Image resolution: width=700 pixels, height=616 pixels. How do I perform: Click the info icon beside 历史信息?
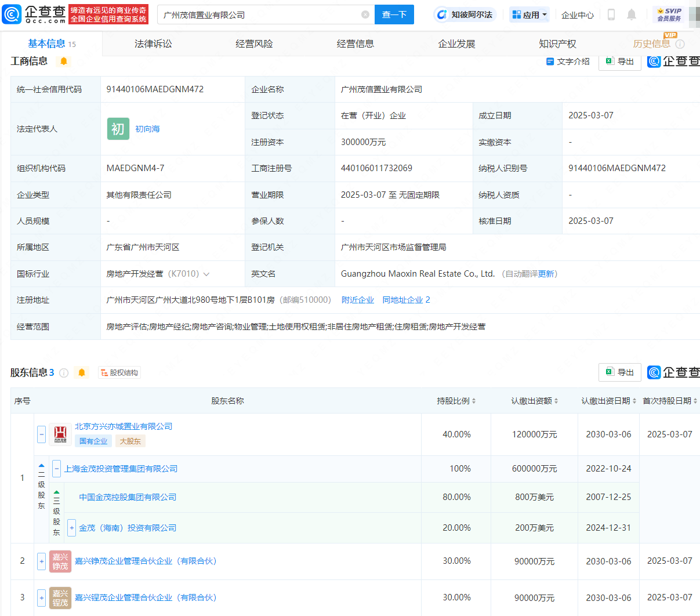click(x=680, y=44)
